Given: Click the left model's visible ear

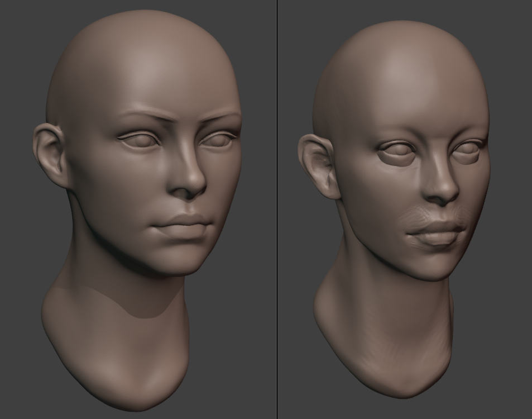Looking at the screenshot, I should pyautogui.click(x=50, y=154).
